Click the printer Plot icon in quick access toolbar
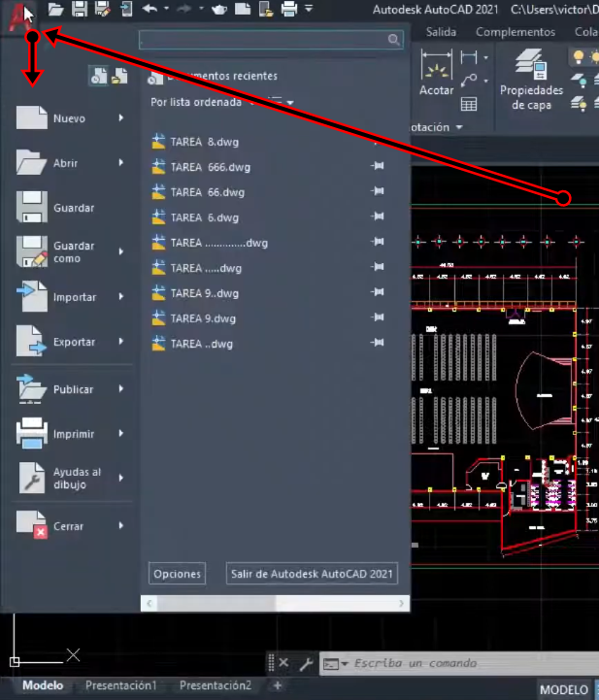This screenshot has width=599, height=700. pos(288,9)
